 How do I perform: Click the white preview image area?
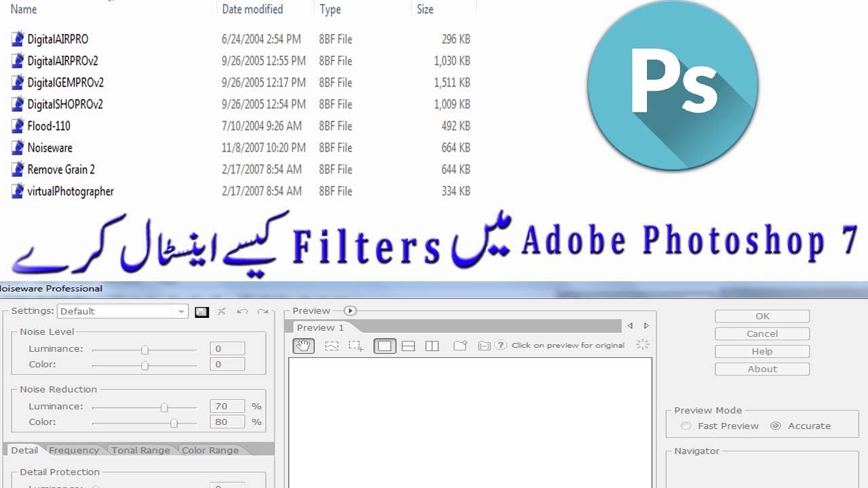[x=470, y=423]
